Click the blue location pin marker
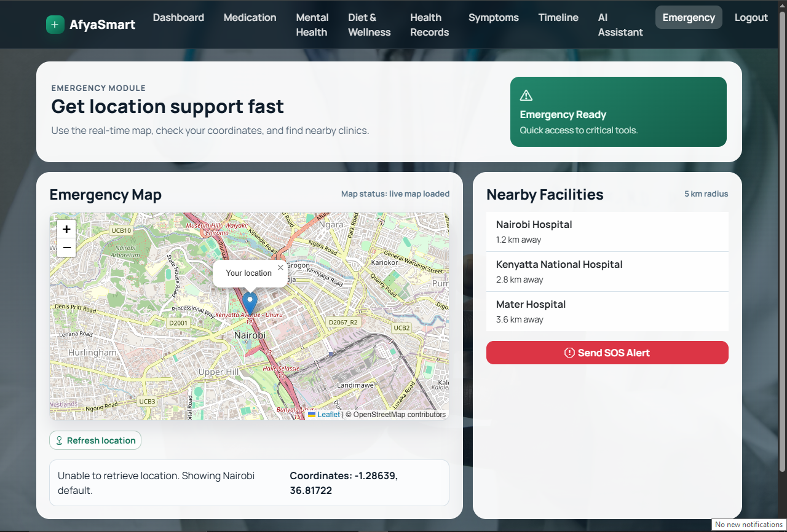The height and width of the screenshot is (532, 787). [x=250, y=305]
